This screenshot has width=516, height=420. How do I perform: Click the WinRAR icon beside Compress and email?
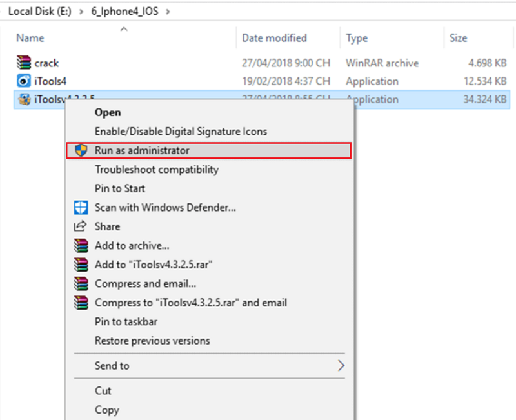point(81,283)
